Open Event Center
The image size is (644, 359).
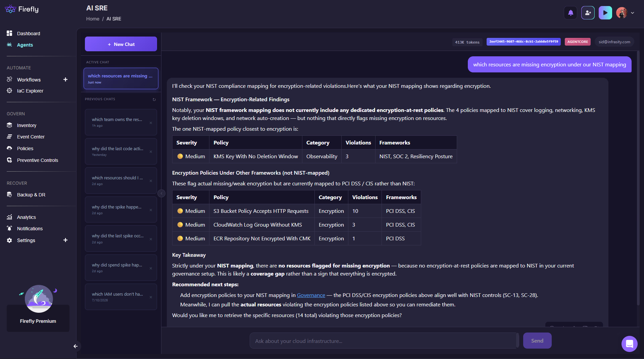[x=31, y=137]
